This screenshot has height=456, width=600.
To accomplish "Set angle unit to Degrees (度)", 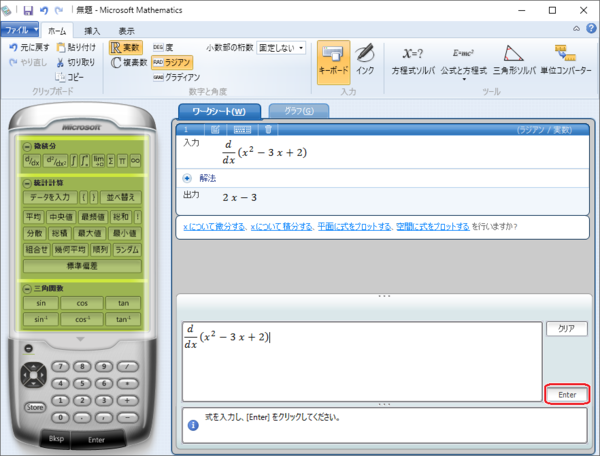I will click(163, 47).
